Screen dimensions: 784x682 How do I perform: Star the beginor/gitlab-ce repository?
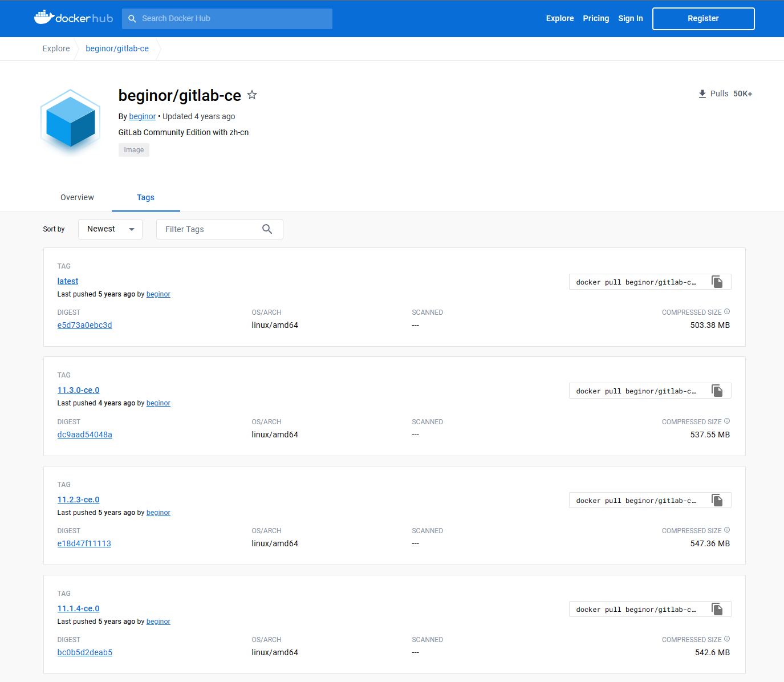[252, 95]
